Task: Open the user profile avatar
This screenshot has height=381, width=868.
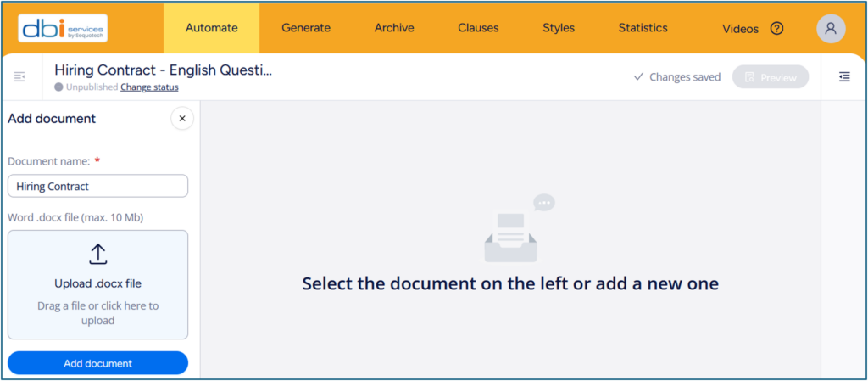Action: point(831,29)
